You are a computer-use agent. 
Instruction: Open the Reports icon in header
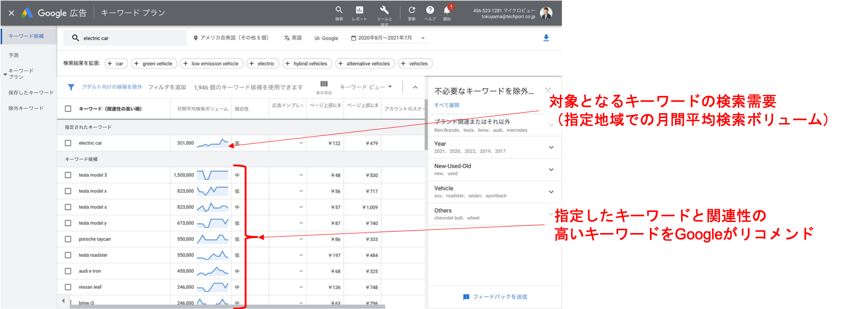click(359, 10)
